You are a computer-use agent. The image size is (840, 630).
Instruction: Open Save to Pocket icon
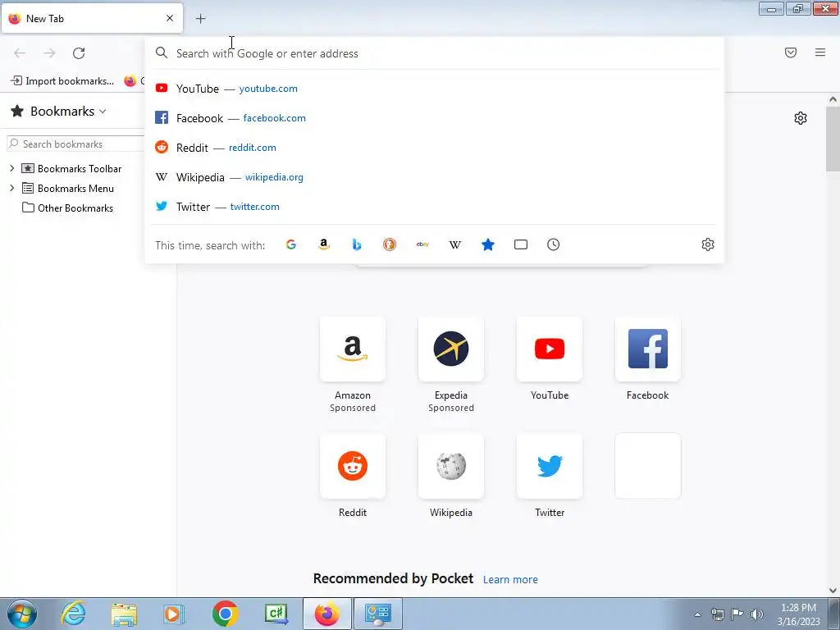click(791, 52)
